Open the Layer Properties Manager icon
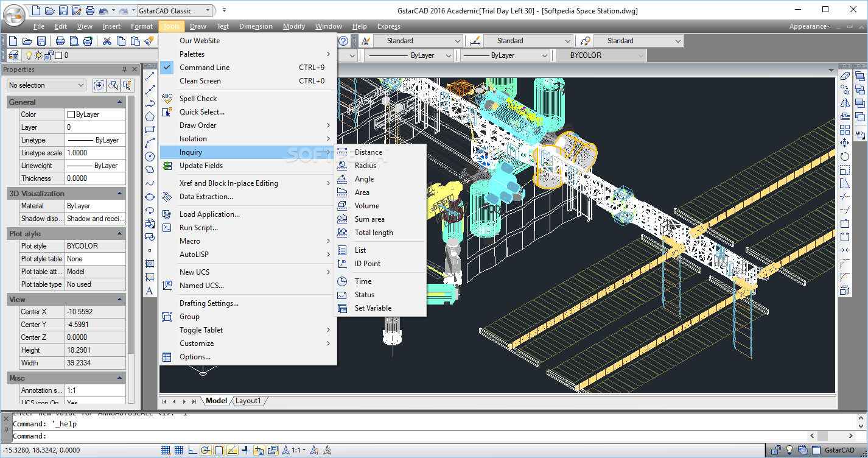 [x=13, y=55]
